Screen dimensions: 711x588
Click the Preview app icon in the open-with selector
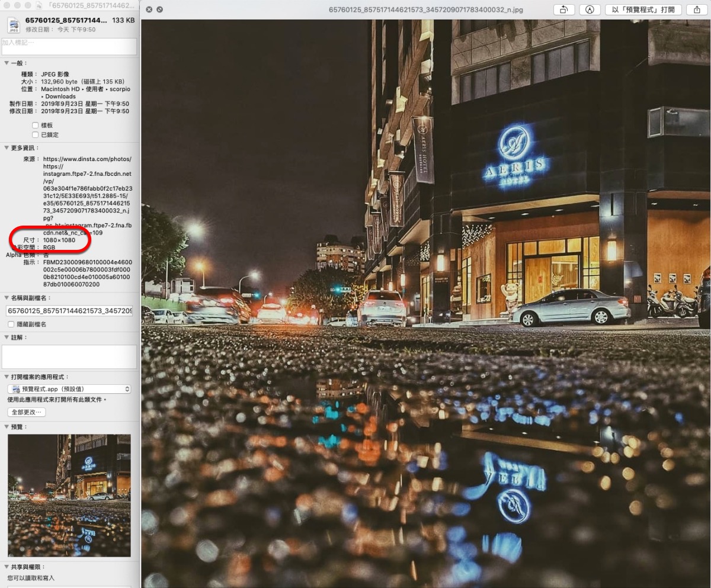pos(17,389)
